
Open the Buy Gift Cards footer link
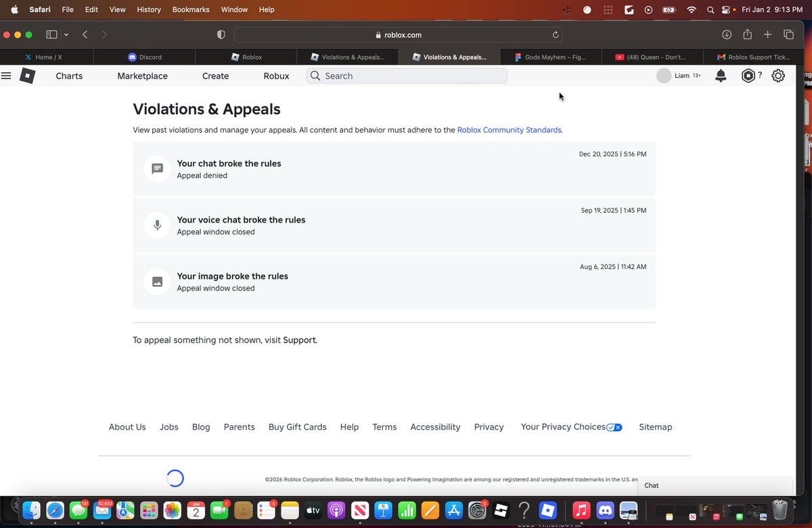coord(297,427)
